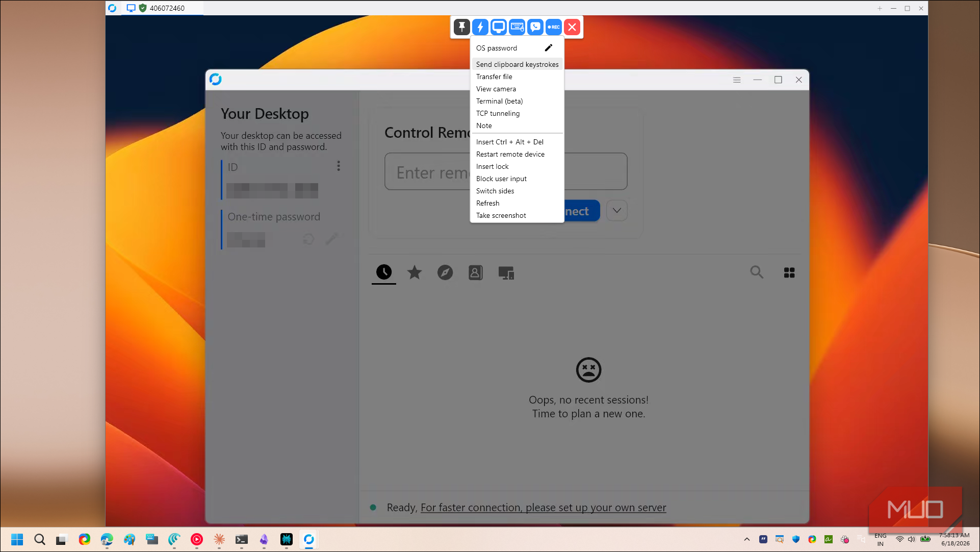Open the display settings toolbar icon
Screen dimensions: 980x552
click(499, 27)
